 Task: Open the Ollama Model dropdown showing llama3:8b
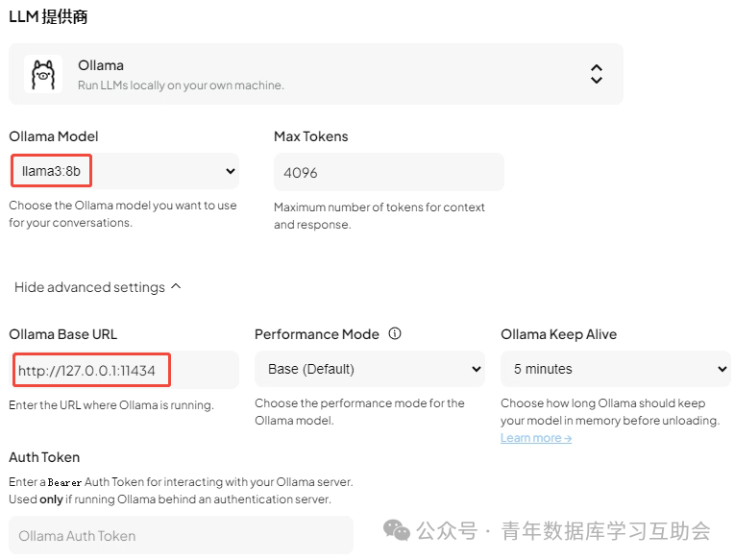[124, 172]
